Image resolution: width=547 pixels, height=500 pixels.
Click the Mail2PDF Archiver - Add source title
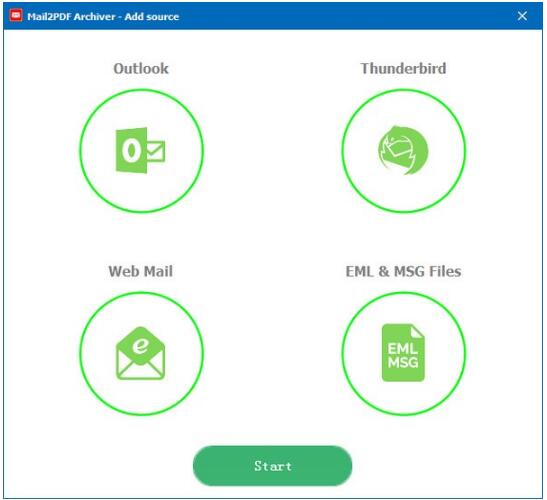(103, 16)
